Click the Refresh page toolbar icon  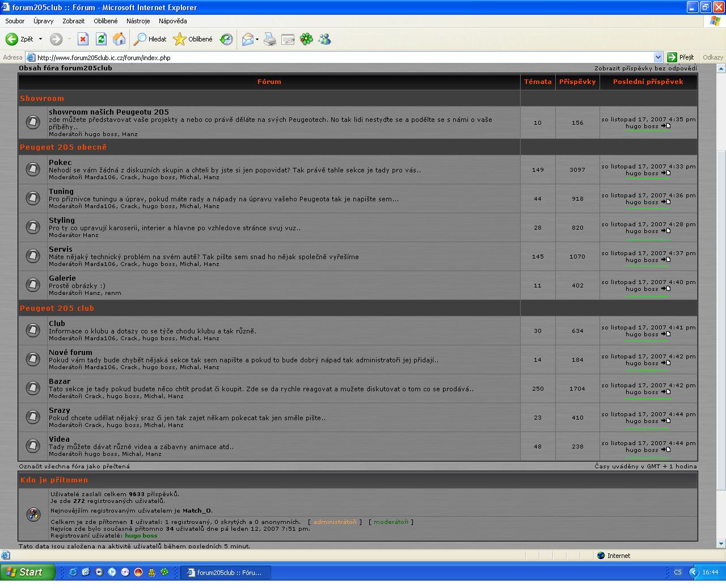(x=101, y=39)
